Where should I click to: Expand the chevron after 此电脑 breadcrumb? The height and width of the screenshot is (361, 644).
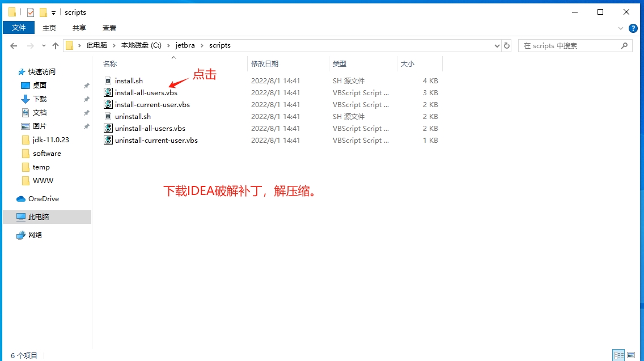point(114,45)
